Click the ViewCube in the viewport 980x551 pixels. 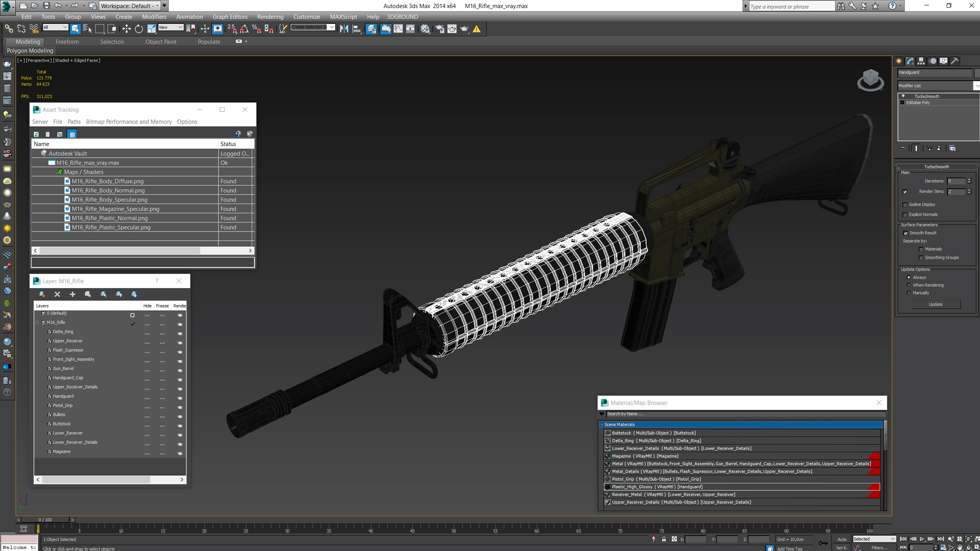click(x=870, y=80)
